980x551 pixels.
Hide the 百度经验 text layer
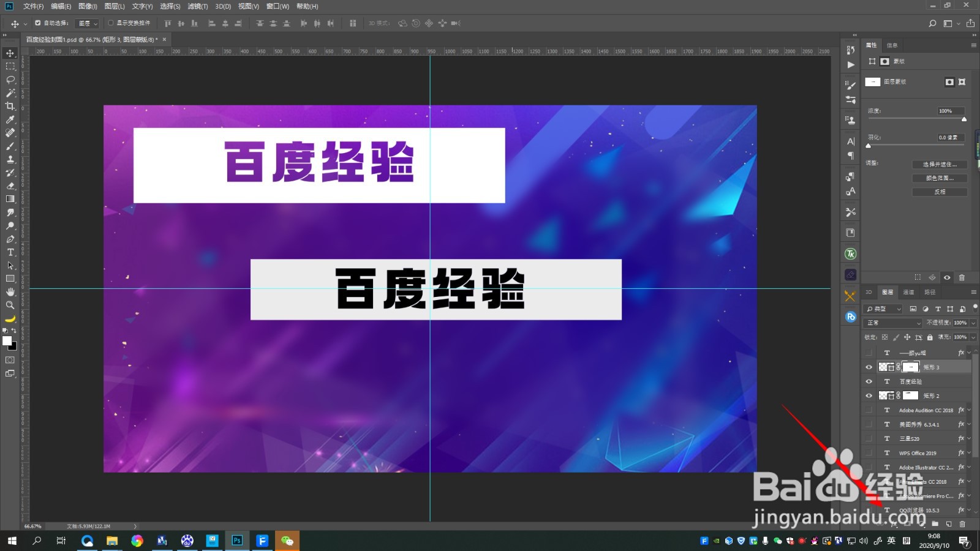point(869,381)
